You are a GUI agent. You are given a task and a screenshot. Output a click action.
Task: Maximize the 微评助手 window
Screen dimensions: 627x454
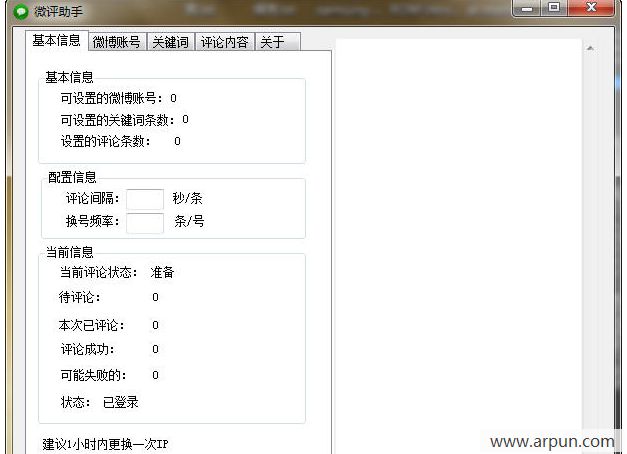coord(554,7)
